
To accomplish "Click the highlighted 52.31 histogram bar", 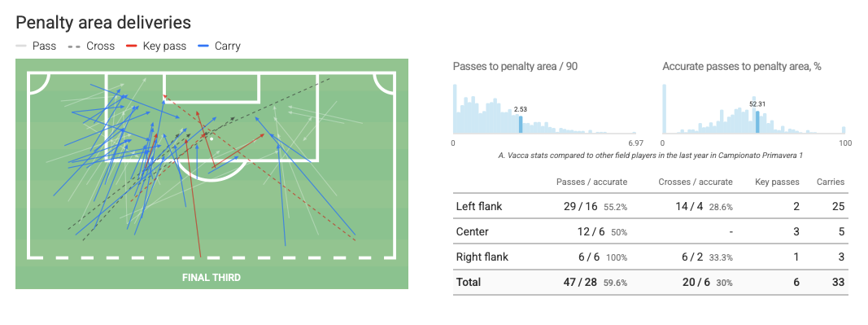I will (x=757, y=122).
